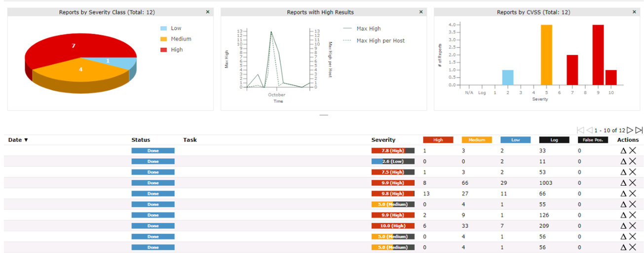Image resolution: width=644 pixels, height=253 pixels.
Task: Select delta compare for the 7.5 (High) report
Action: pos(623,172)
